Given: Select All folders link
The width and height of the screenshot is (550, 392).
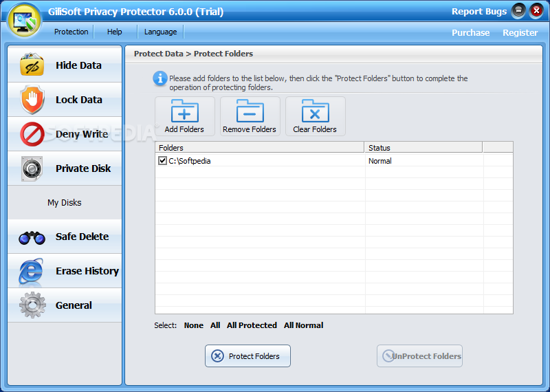Looking at the screenshot, I should coord(215,325).
